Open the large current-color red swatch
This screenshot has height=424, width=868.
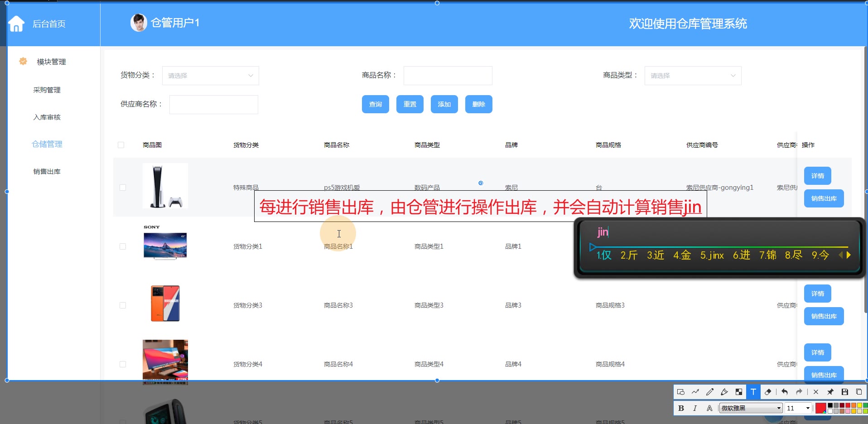pyautogui.click(x=820, y=408)
